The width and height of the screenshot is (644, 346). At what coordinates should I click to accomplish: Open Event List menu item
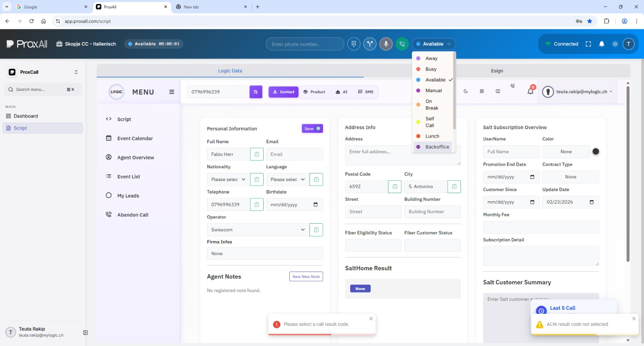coord(128,177)
